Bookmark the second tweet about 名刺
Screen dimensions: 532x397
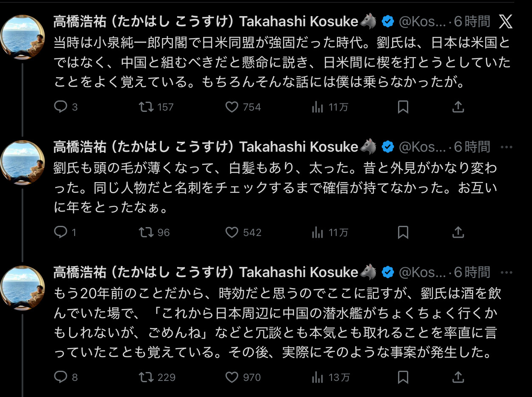pyautogui.click(x=403, y=232)
